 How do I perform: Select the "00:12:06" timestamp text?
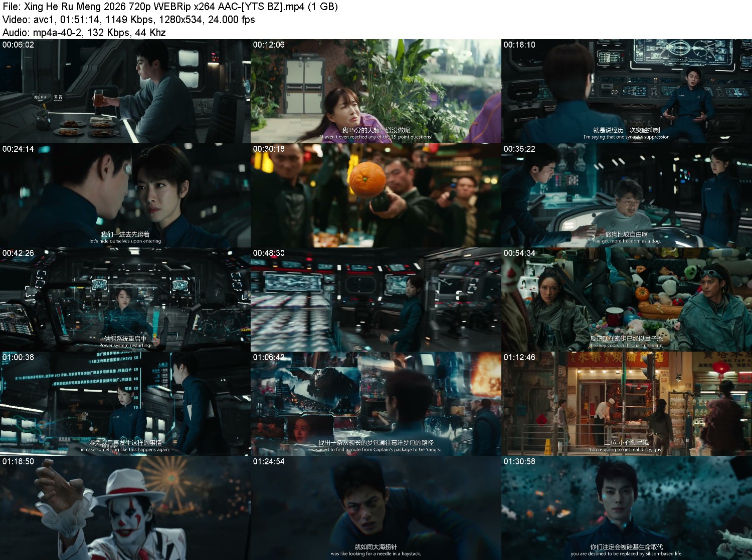[x=269, y=45]
